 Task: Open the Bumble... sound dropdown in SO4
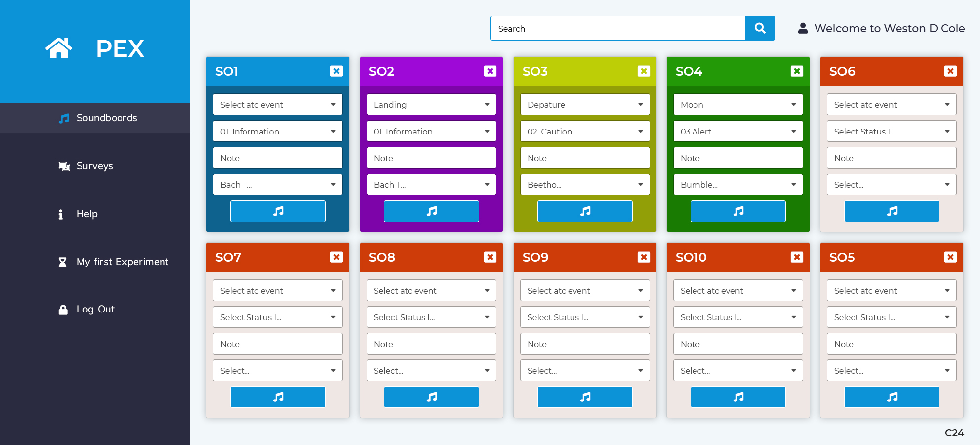[738, 184]
